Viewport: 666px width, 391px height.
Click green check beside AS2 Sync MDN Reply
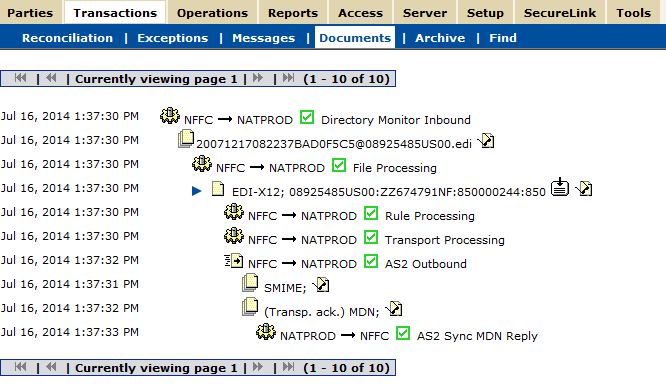point(403,333)
